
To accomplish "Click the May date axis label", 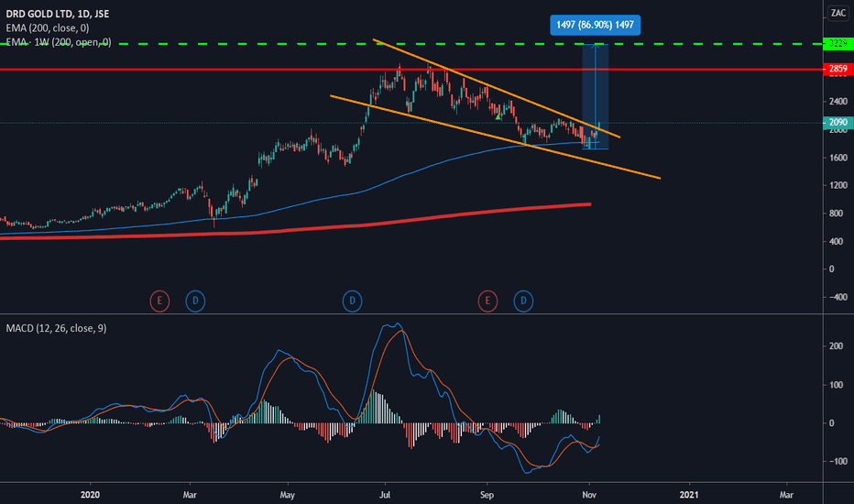I will tap(287, 495).
